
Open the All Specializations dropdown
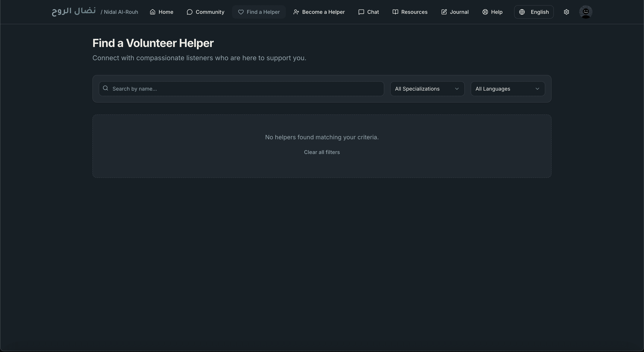coord(427,89)
